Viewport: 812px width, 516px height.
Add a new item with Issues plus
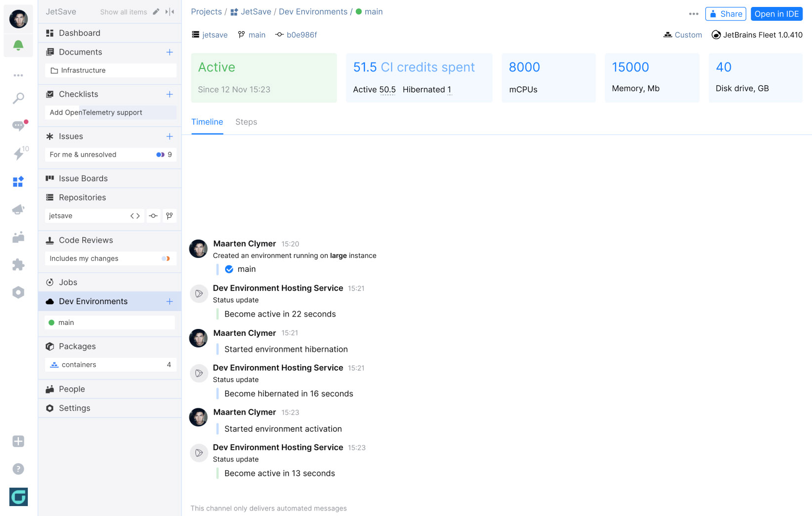tap(170, 136)
